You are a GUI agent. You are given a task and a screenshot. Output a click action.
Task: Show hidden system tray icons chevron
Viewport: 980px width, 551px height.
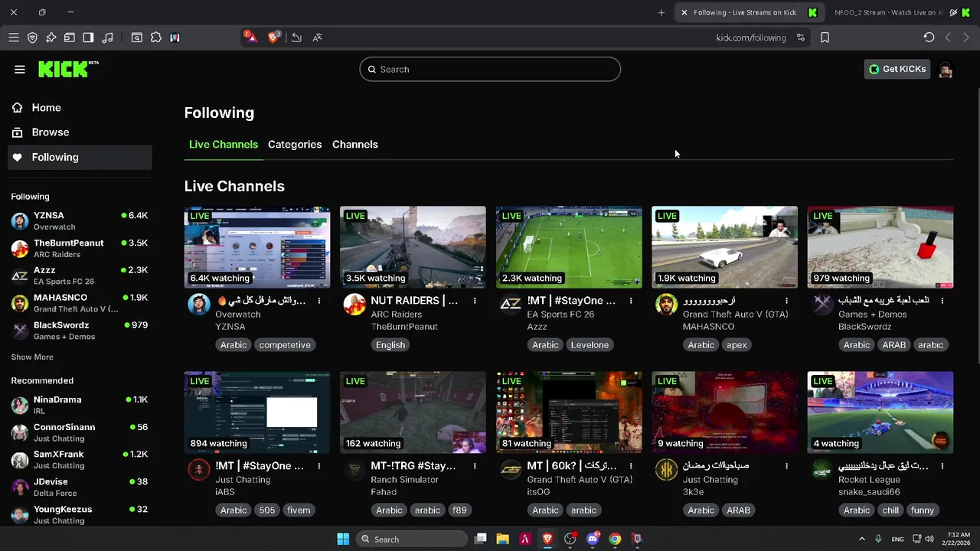(x=861, y=539)
